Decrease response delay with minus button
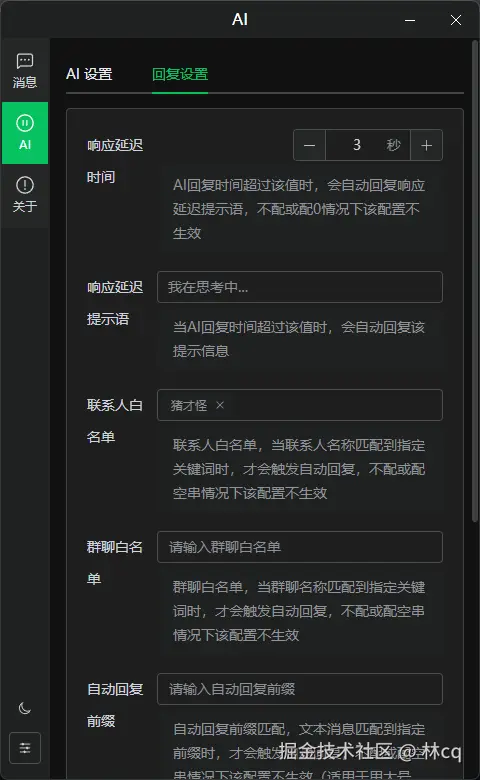 click(309, 145)
